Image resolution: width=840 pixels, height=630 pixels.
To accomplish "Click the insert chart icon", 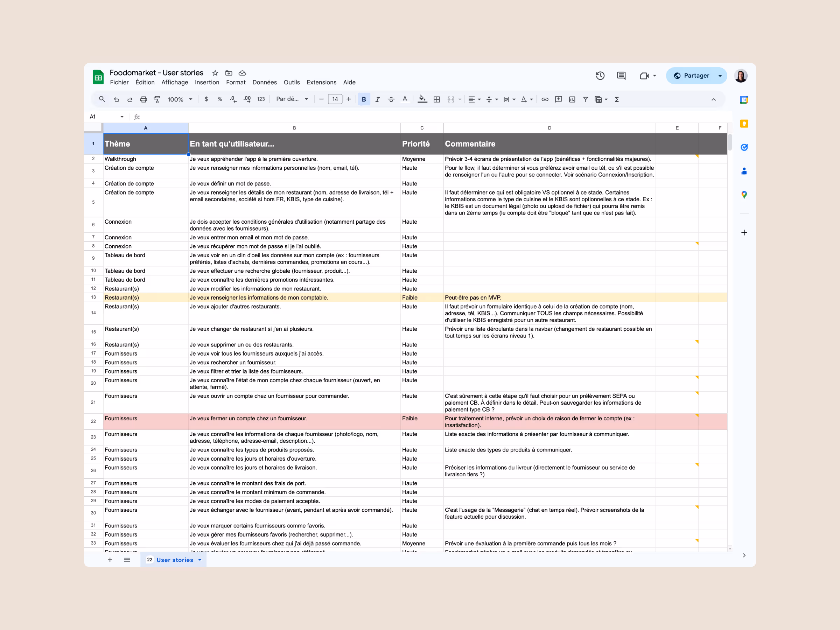I will (572, 99).
